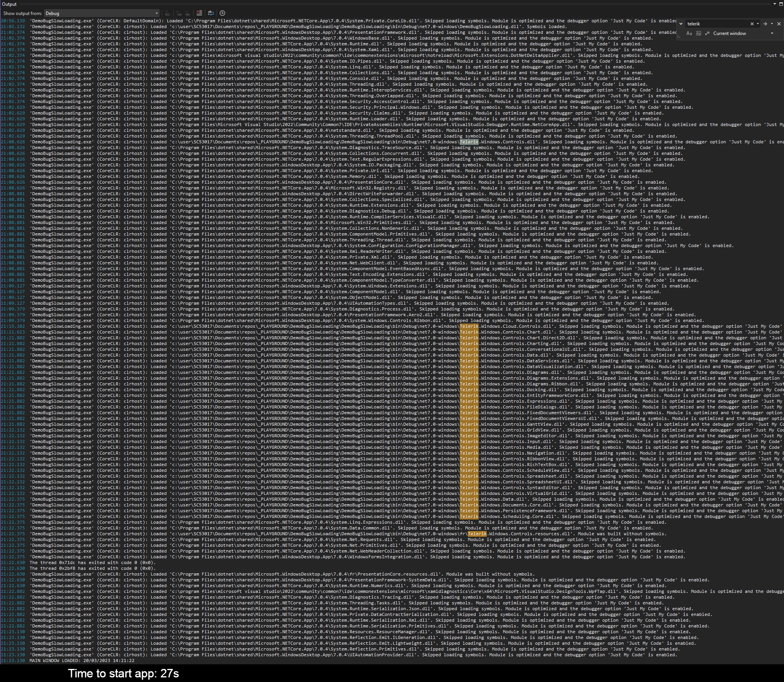Clear the 'telerik' search text

click(752, 24)
